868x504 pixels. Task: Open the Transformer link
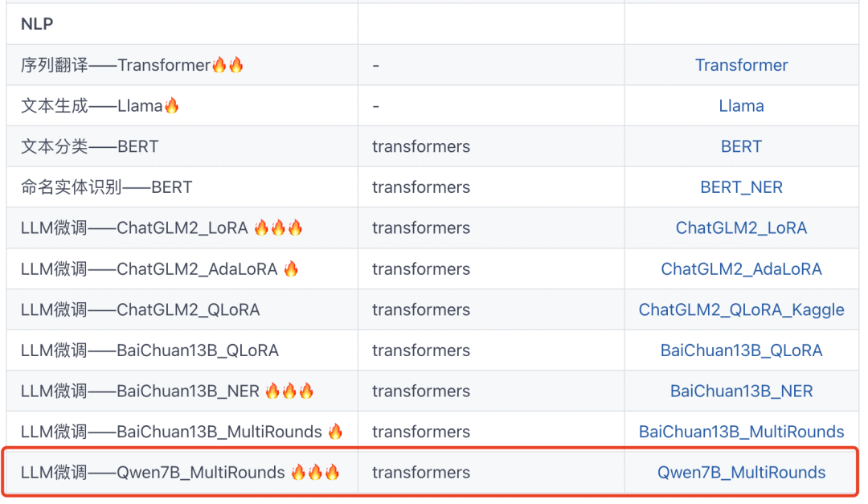point(741,65)
